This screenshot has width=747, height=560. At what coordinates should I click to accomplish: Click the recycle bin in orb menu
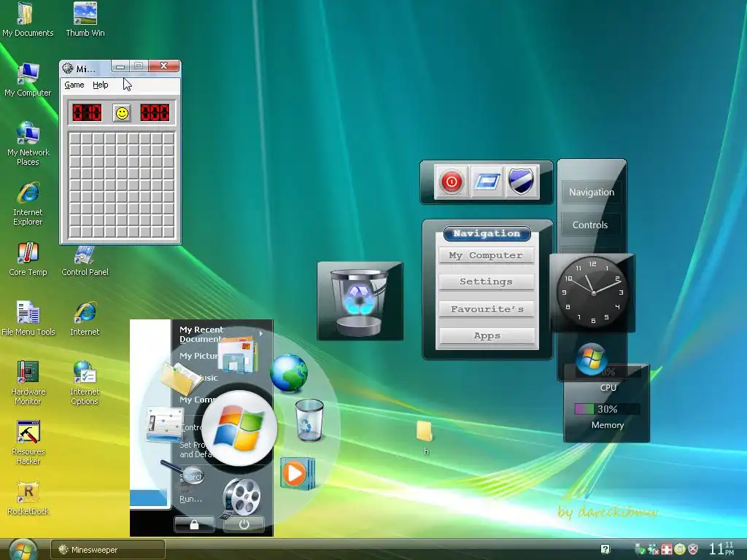[x=309, y=420]
